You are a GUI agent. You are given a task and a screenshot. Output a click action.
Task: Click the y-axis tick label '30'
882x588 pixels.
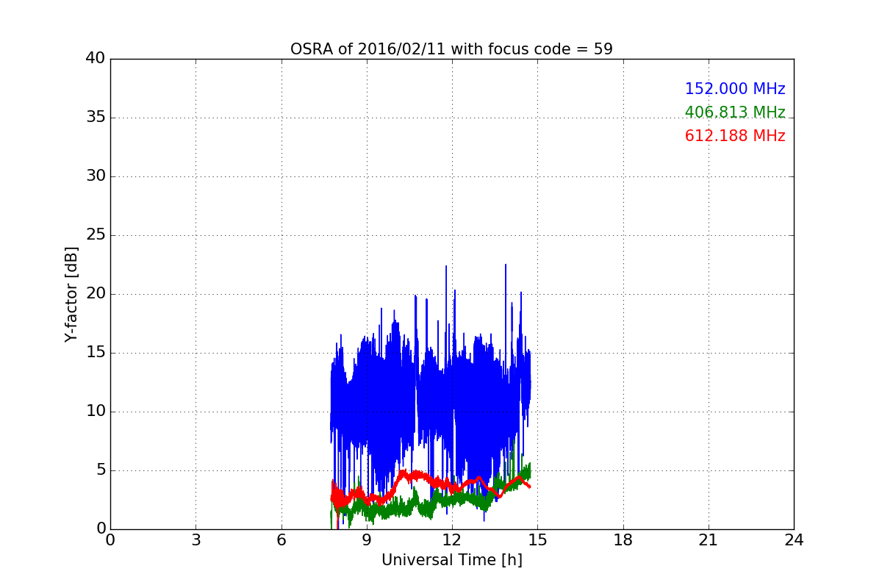pyautogui.click(x=96, y=176)
